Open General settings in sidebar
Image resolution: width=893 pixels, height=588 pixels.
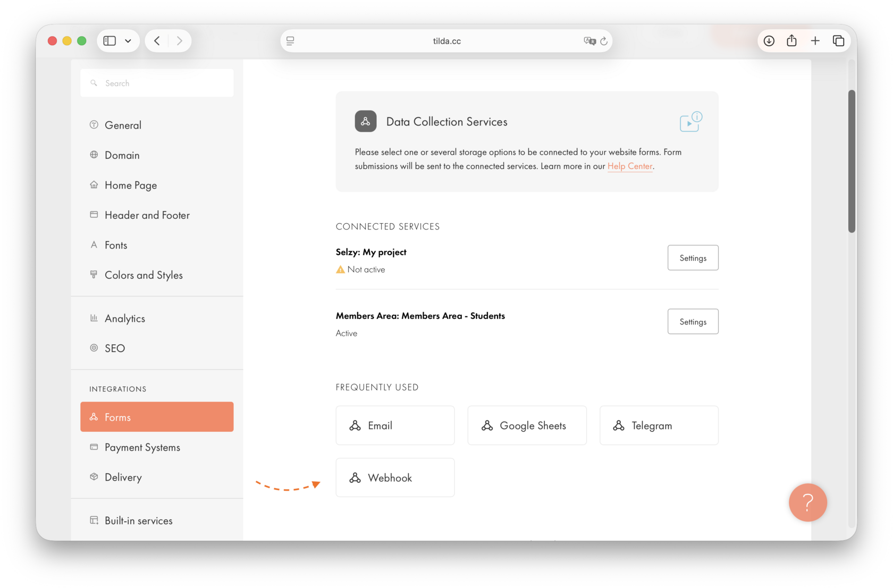point(157,125)
